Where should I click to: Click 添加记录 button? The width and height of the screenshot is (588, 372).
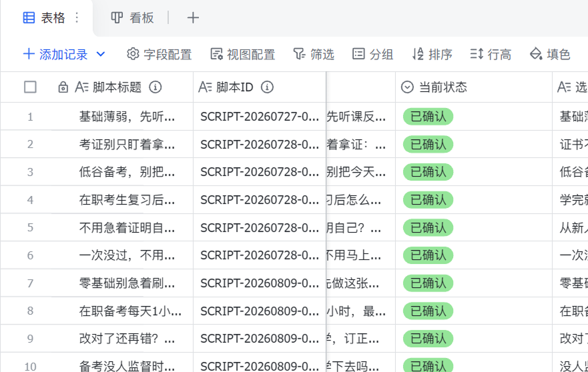55,54
